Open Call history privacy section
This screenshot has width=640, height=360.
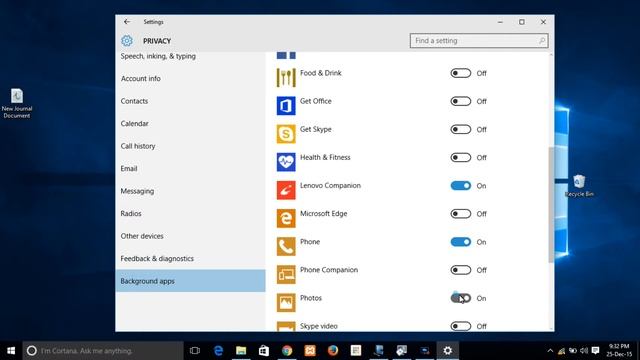(138, 146)
